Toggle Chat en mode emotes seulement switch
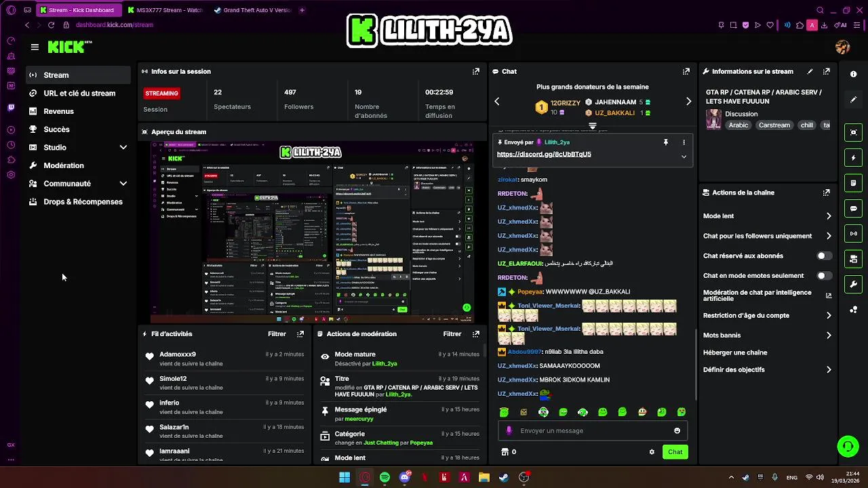This screenshot has height=488, width=868. click(824, 276)
